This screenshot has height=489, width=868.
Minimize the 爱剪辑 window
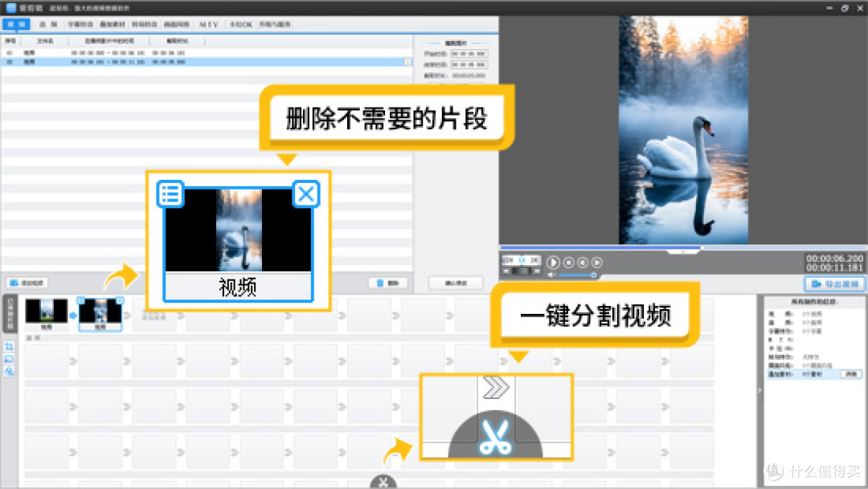(x=829, y=8)
